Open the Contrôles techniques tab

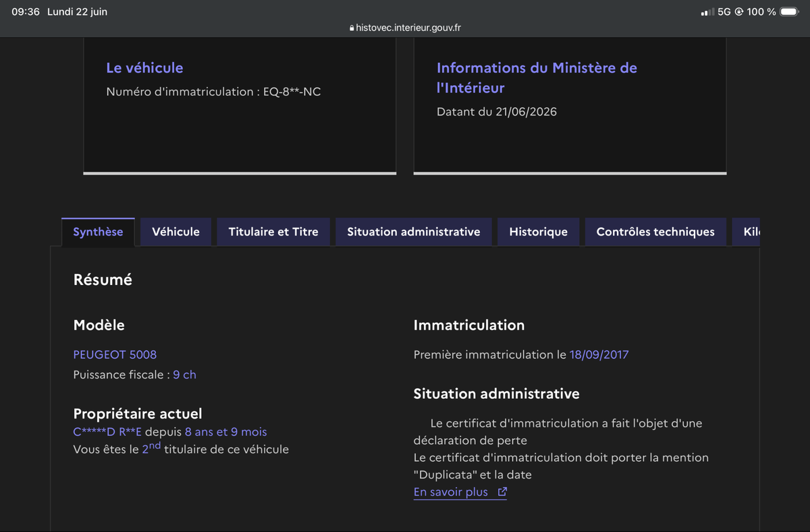coord(655,232)
